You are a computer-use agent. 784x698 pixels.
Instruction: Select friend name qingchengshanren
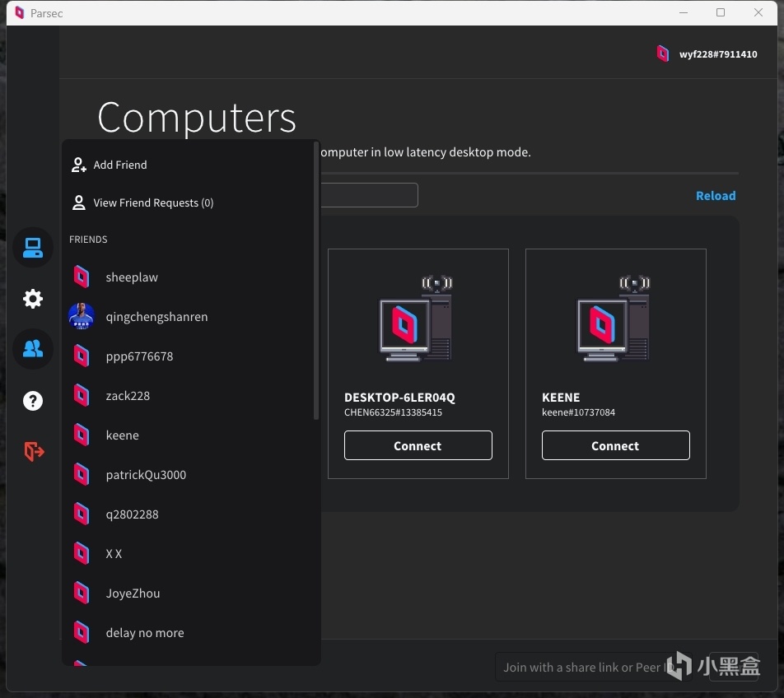point(156,317)
